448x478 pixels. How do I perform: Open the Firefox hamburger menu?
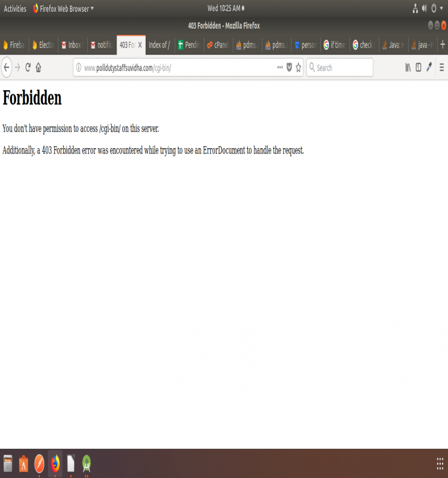point(441,68)
